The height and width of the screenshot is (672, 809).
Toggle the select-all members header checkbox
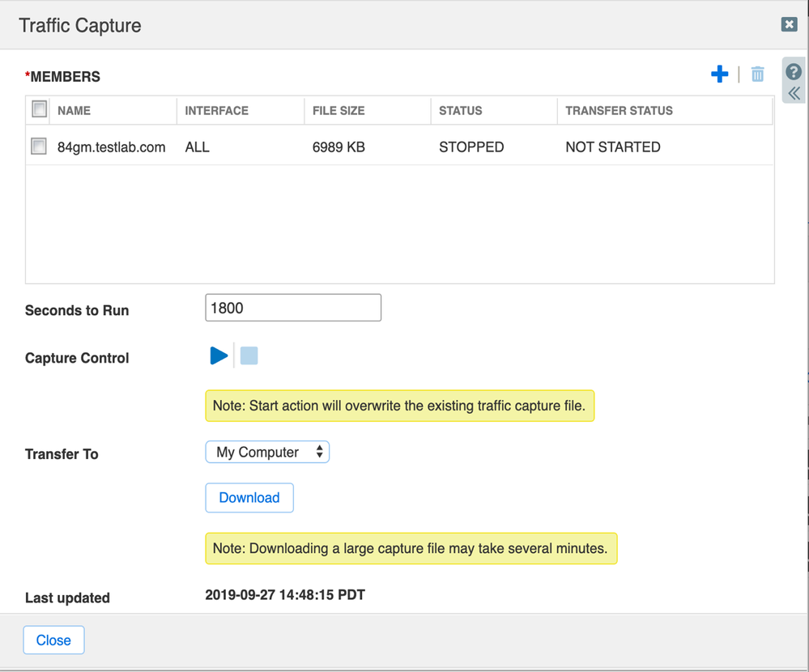coord(39,109)
